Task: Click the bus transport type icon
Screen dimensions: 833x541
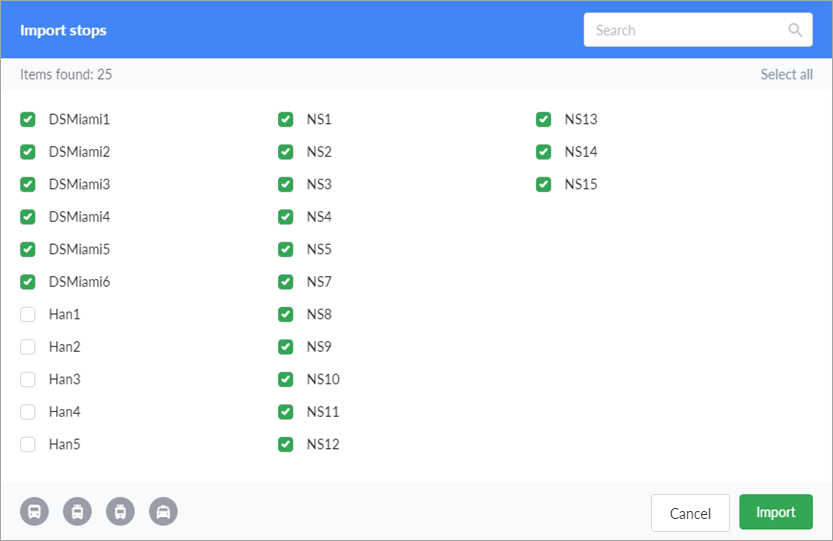Action: click(34, 512)
